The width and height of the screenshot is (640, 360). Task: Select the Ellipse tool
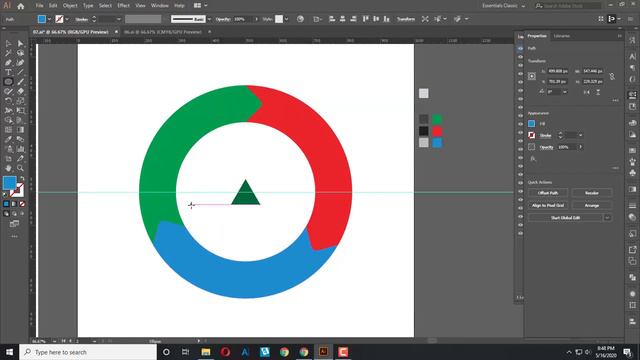(x=8, y=82)
